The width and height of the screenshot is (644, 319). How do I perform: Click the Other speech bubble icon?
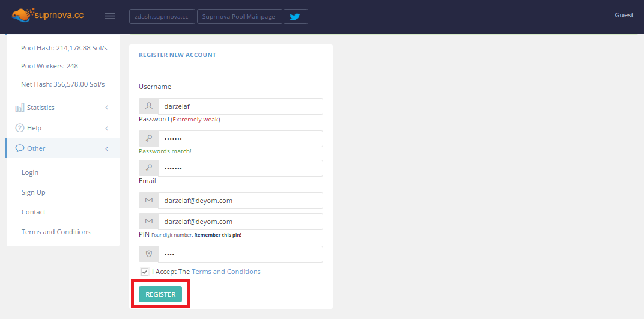(x=20, y=148)
